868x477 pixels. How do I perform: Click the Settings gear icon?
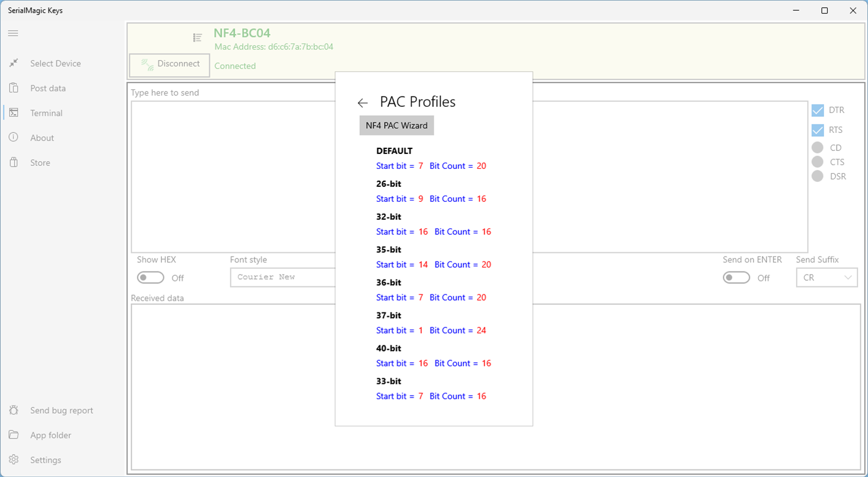pos(14,460)
